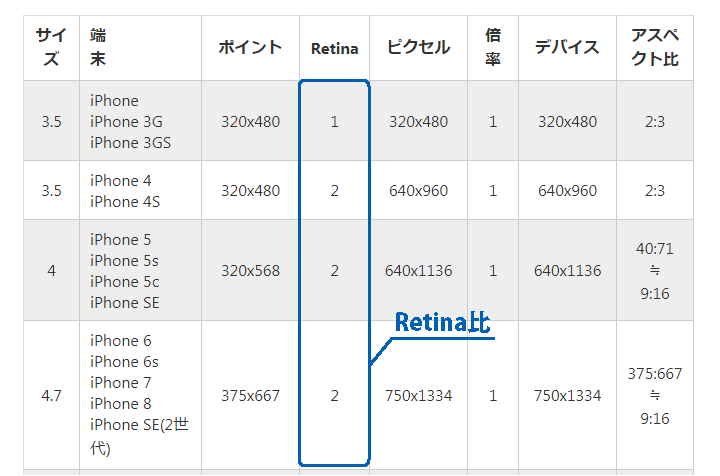Click the blue Retina比 annotation label

(442, 322)
